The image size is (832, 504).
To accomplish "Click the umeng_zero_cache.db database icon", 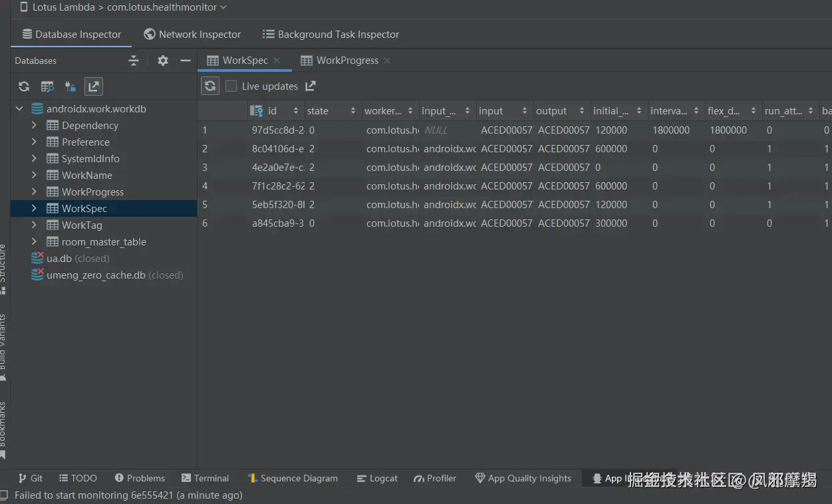I will pyautogui.click(x=37, y=275).
